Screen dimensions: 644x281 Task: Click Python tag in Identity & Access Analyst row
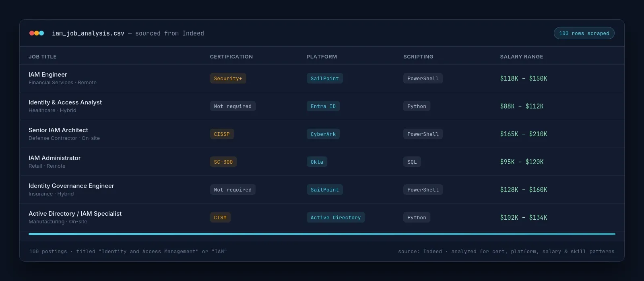pyautogui.click(x=417, y=106)
